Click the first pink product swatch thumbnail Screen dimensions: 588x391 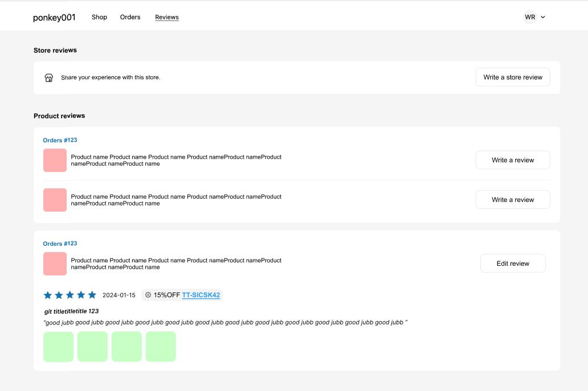55,160
